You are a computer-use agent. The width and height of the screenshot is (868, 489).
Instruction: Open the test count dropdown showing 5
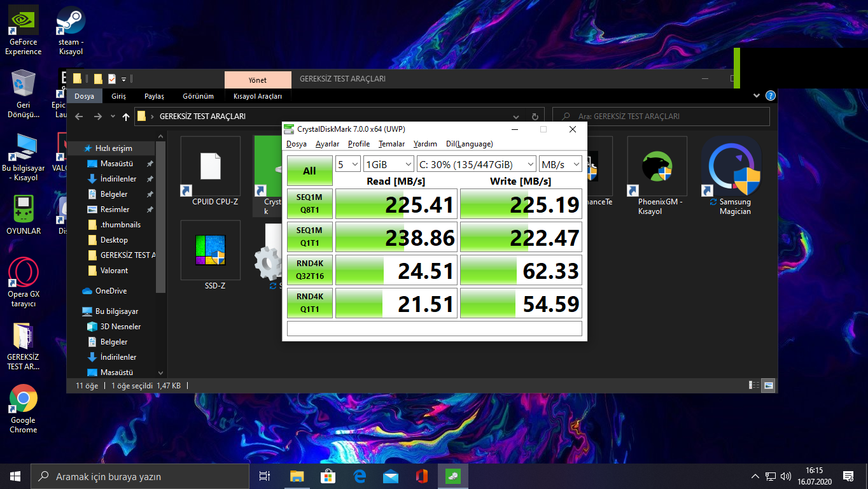(x=347, y=164)
